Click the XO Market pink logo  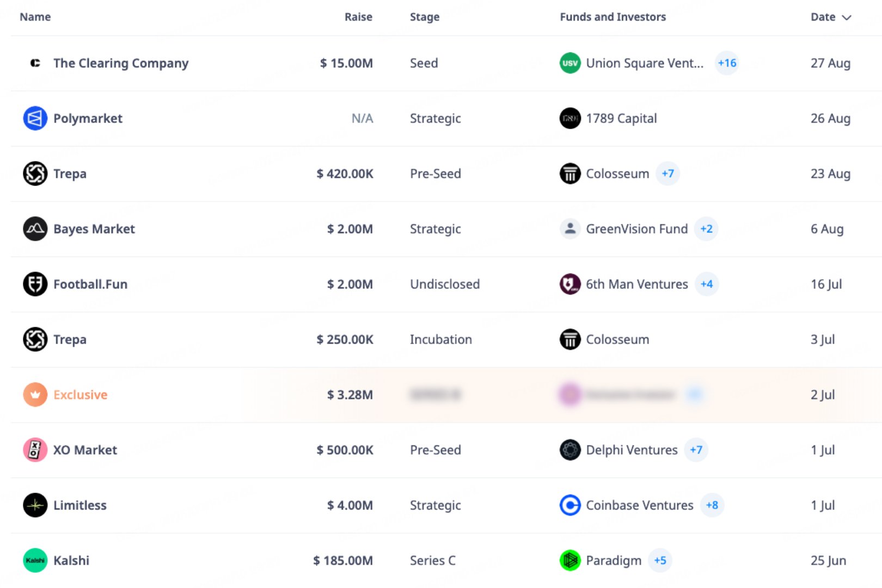point(35,450)
